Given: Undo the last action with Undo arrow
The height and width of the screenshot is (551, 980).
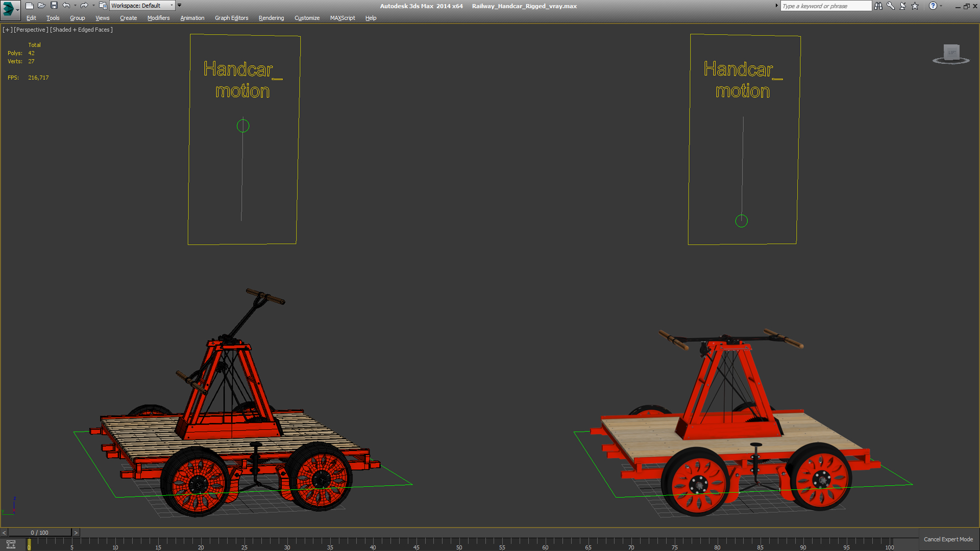Looking at the screenshot, I should point(66,6).
